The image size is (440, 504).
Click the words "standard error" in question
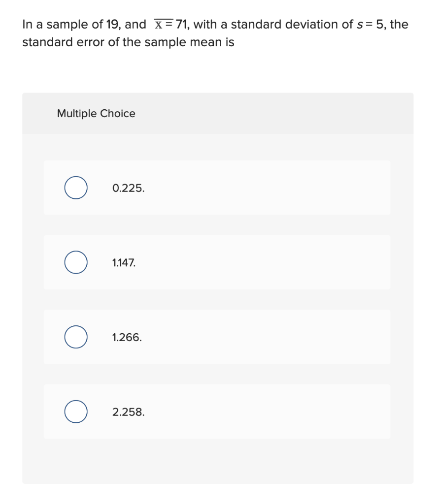pyautogui.click(x=64, y=42)
